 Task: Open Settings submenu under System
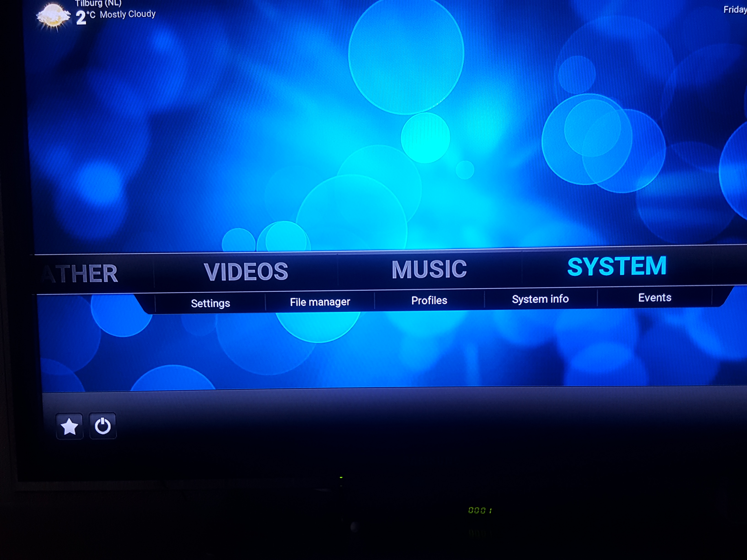[210, 303]
